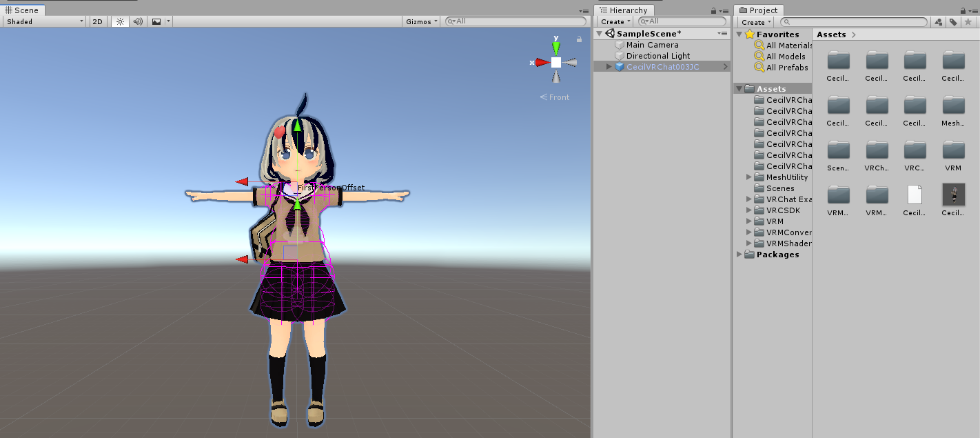Expand the MeshUtility folder arrow
The height and width of the screenshot is (438, 980).
coord(750,177)
